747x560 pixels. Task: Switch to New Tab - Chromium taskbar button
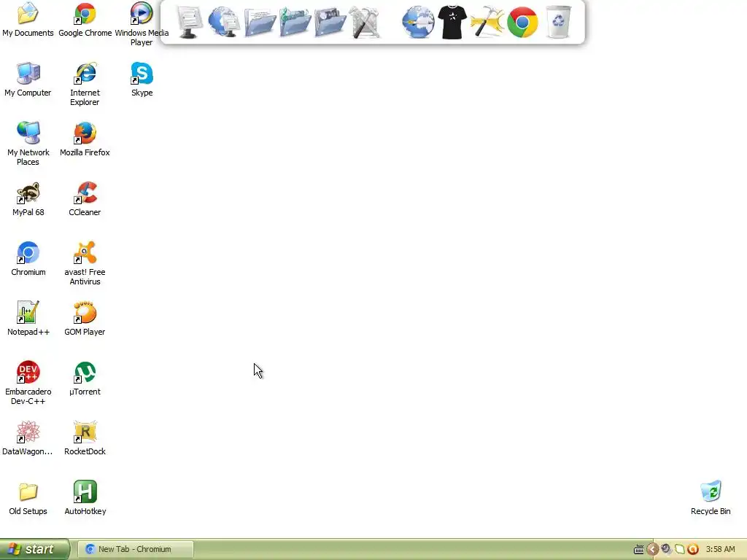[135, 549]
